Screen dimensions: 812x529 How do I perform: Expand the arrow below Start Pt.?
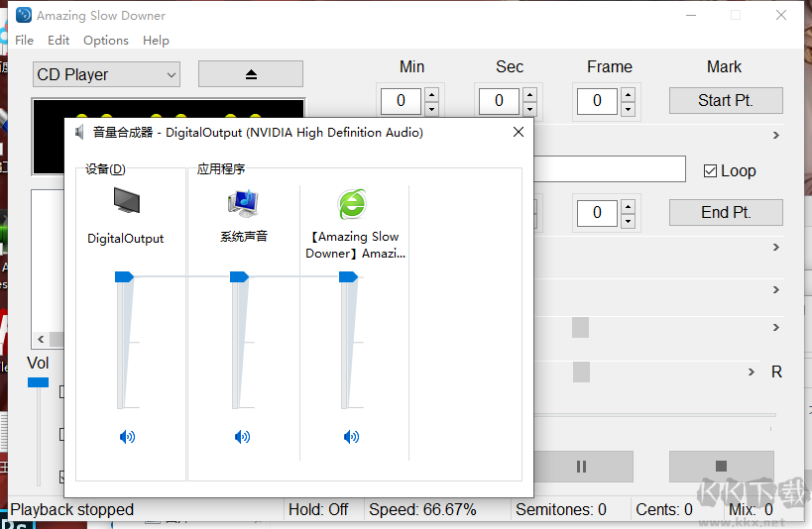pos(775,135)
